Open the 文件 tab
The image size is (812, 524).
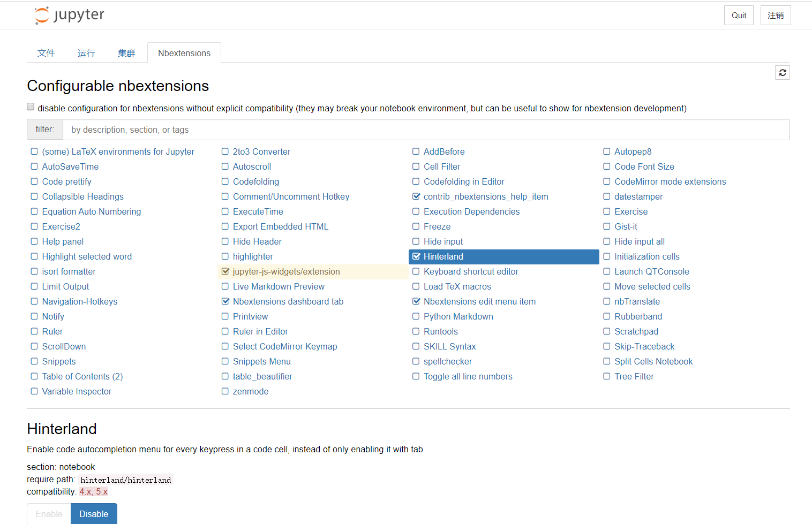click(x=46, y=53)
